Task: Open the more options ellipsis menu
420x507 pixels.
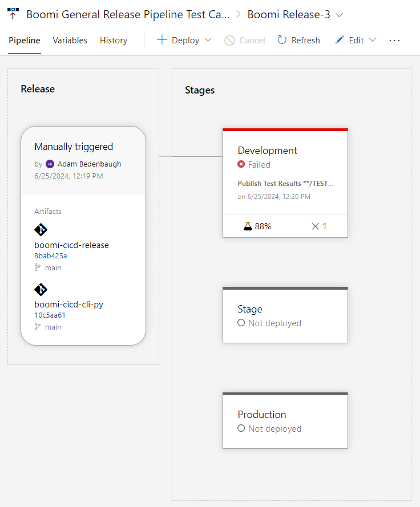Action: (x=394, y=40)
